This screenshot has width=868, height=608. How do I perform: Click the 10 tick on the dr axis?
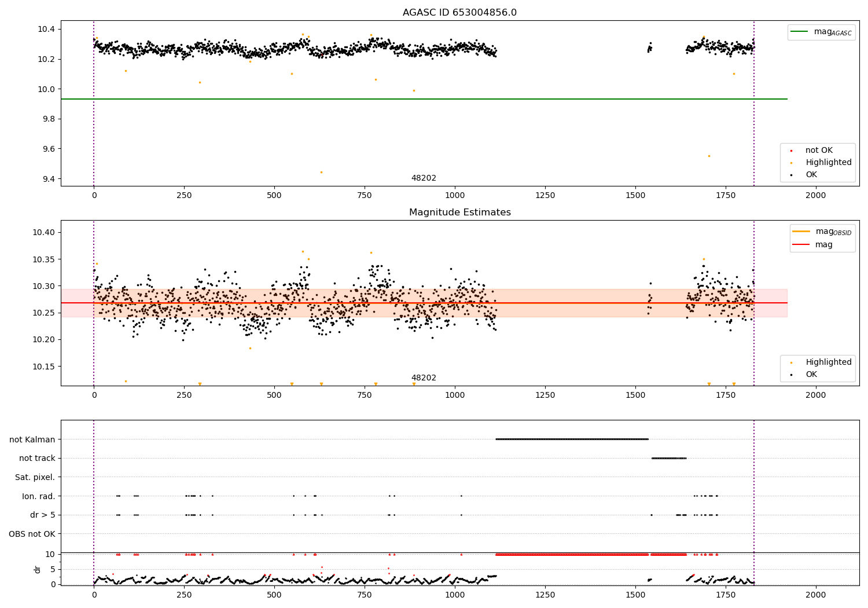coord(50,554)
